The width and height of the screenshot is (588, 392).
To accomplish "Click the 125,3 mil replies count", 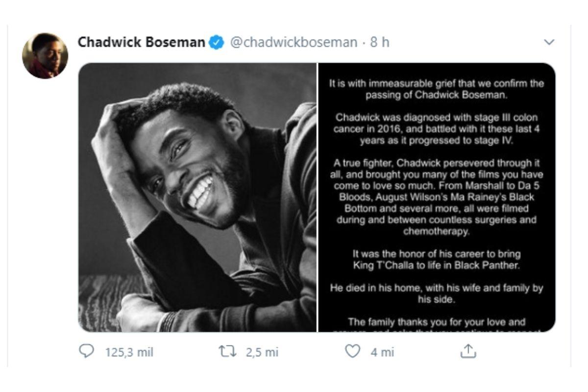I will (129, 352).
